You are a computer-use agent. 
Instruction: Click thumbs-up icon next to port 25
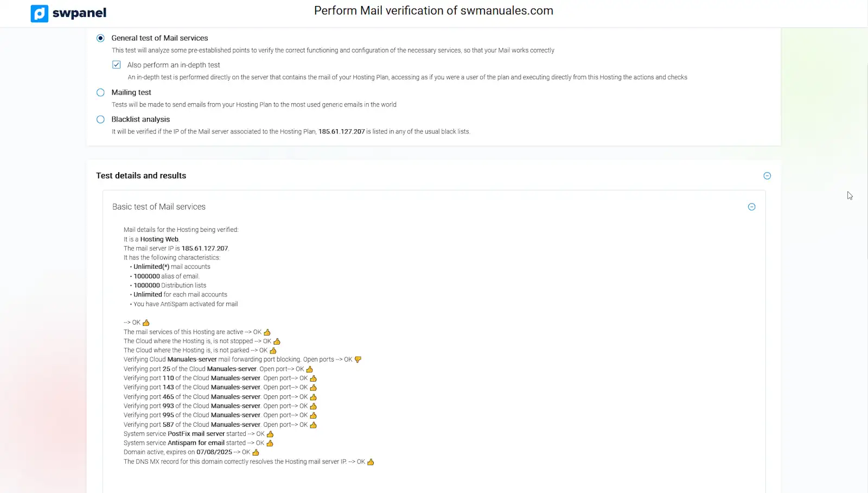click(310, 369)
